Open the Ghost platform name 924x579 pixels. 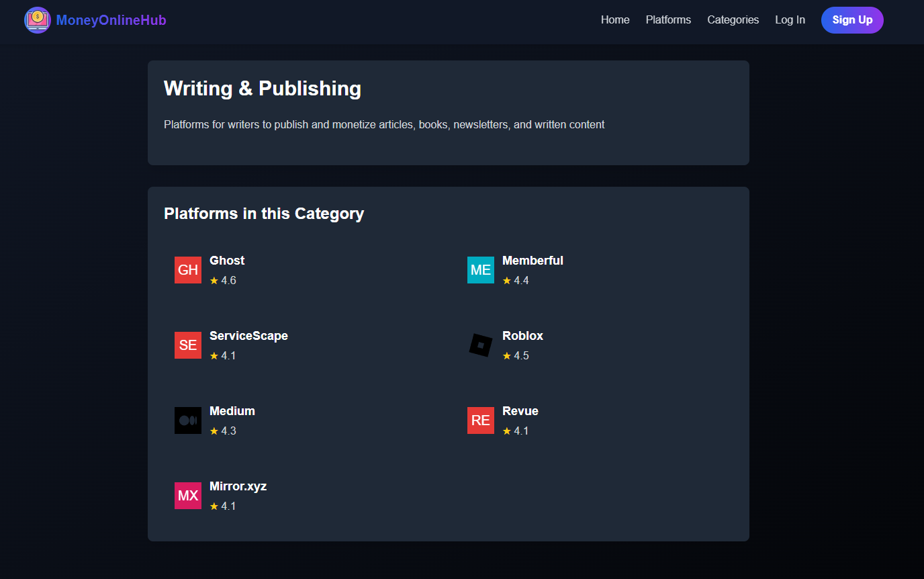[227, 261]
